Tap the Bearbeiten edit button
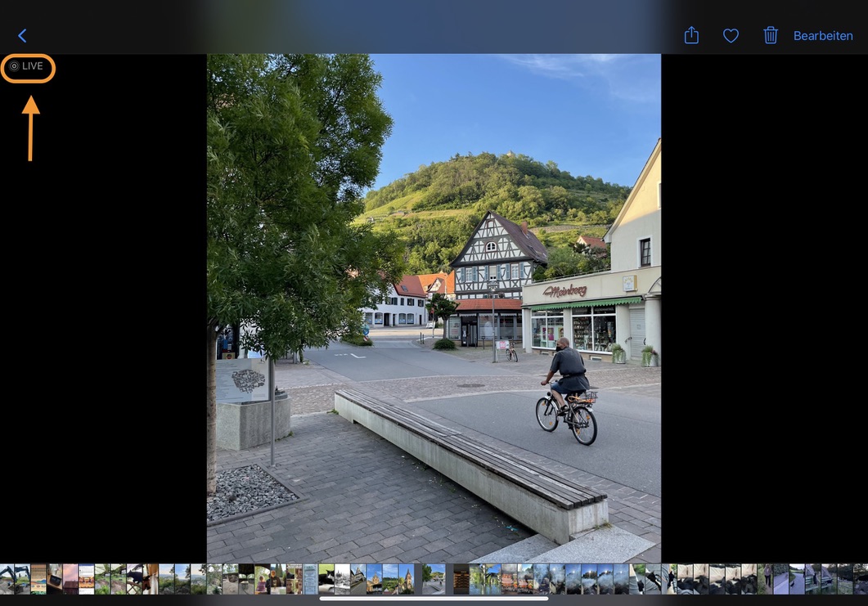 click(823, 36)
